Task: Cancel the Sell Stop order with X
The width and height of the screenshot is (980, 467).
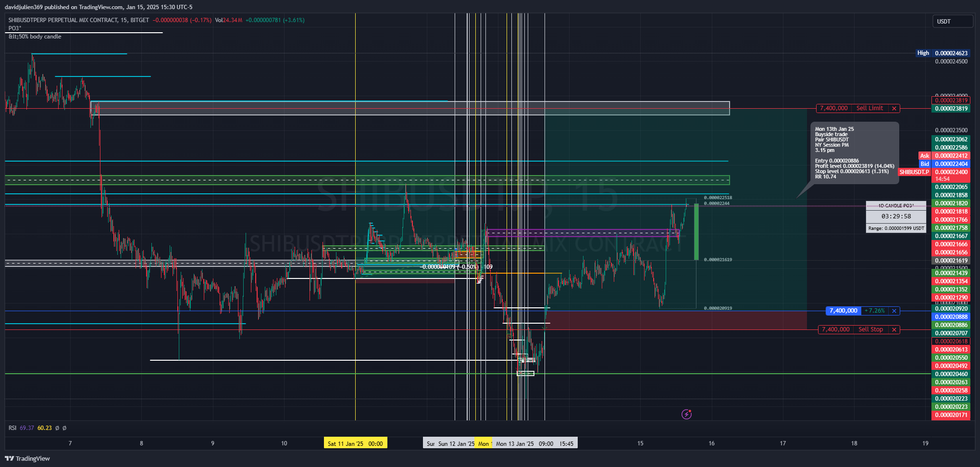Action: coord(894,329)
